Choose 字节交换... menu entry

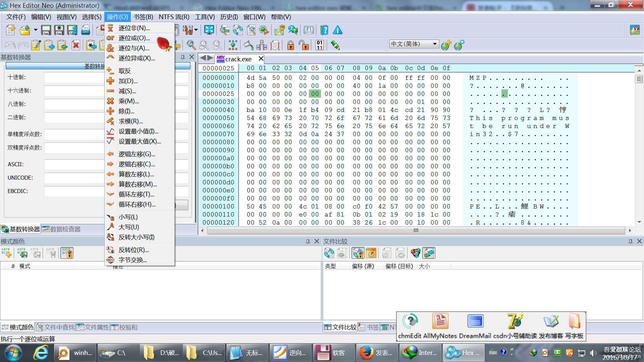139,260
